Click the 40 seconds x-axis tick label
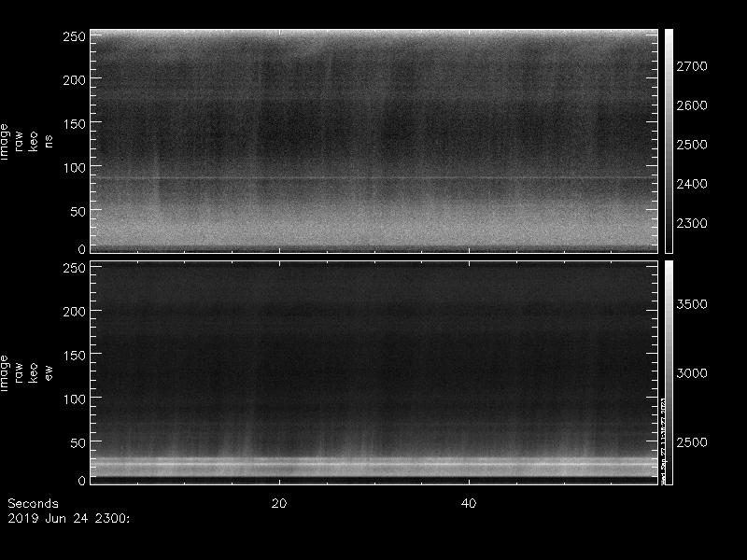The height and width of the screenshot is (560, 747). 469,503
